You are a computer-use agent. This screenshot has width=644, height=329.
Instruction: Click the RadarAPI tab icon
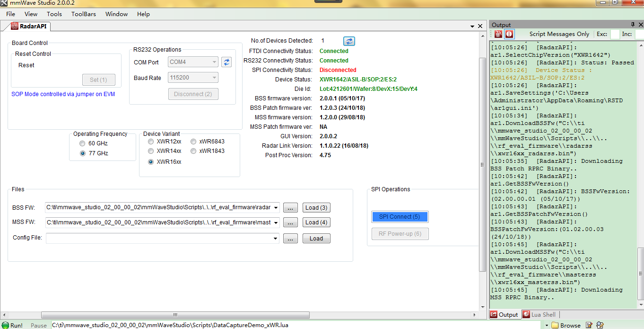15,27
